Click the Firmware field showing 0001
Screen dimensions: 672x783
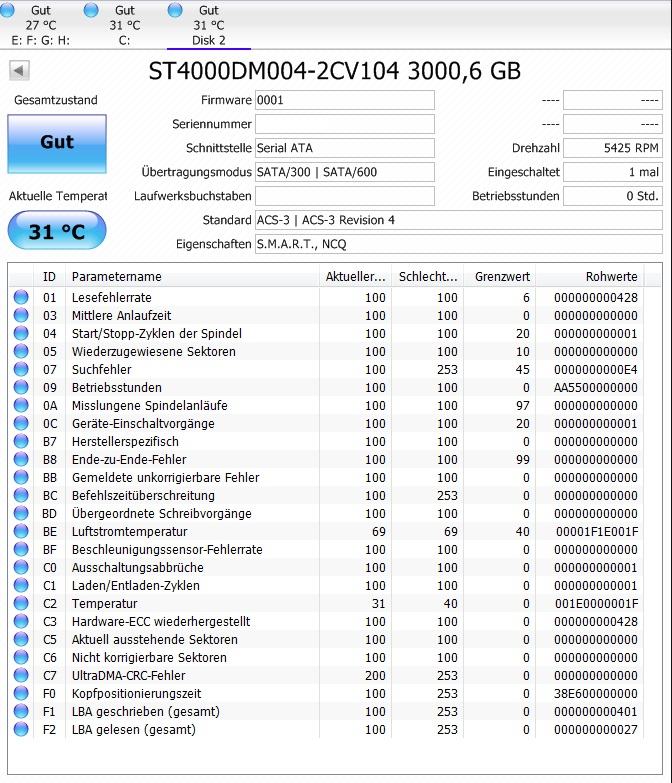coord(344,100)
